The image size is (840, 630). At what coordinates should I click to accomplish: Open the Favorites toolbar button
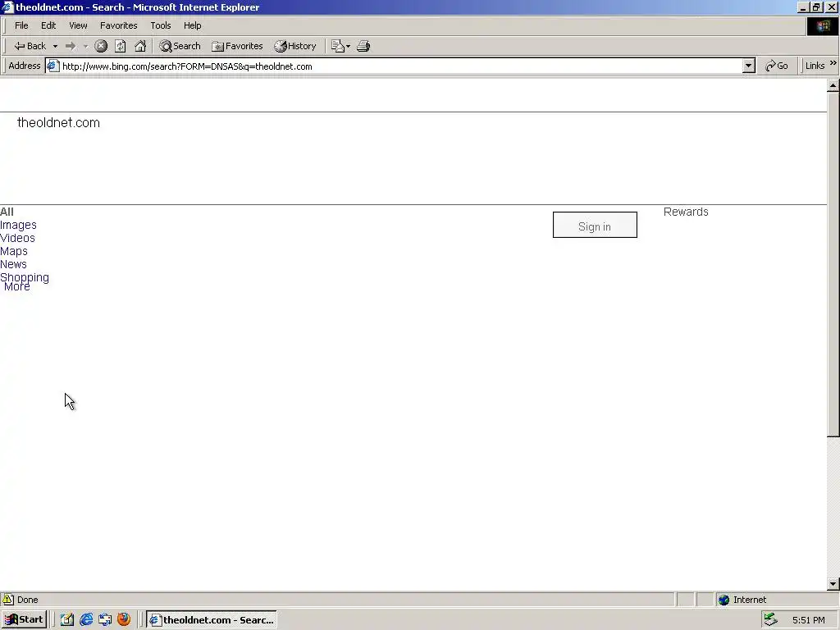(237, 46)
